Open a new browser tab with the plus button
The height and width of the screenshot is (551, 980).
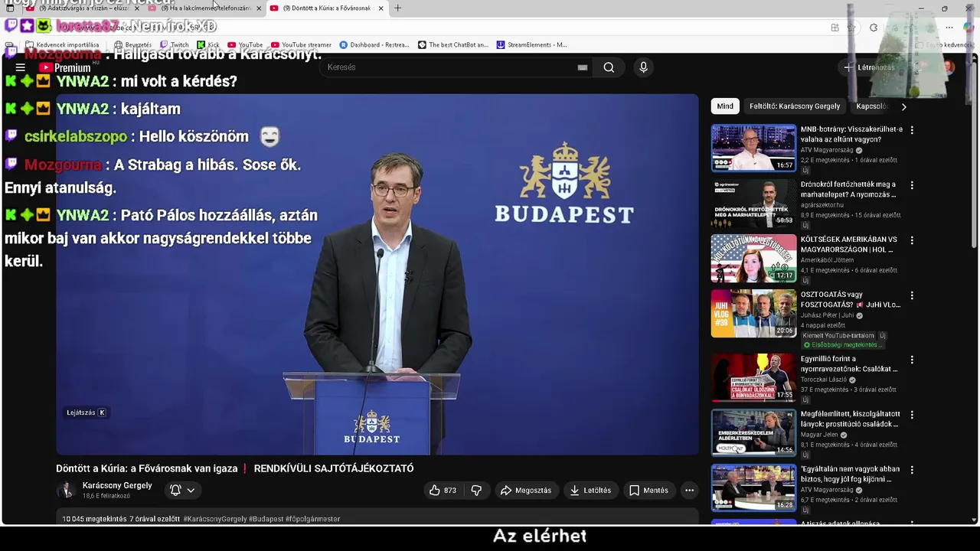[x=397, y=8]
